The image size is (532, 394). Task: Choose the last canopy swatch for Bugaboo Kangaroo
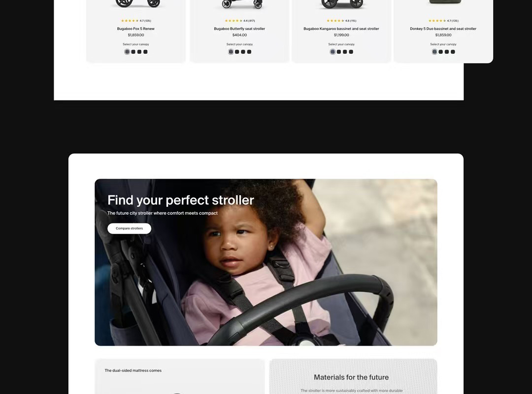click(351, 52)
